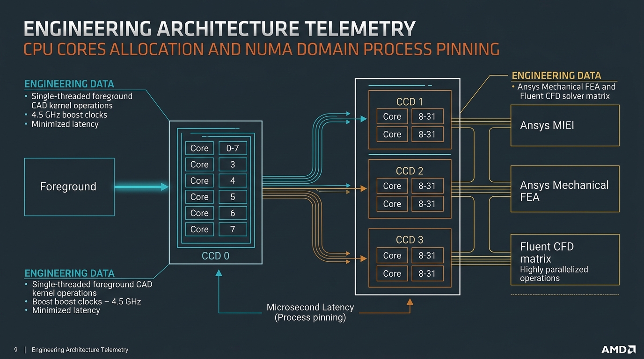This screenshot has height=359, width=644.
Task: Click the slide number 9
Action: pos(15,350)
